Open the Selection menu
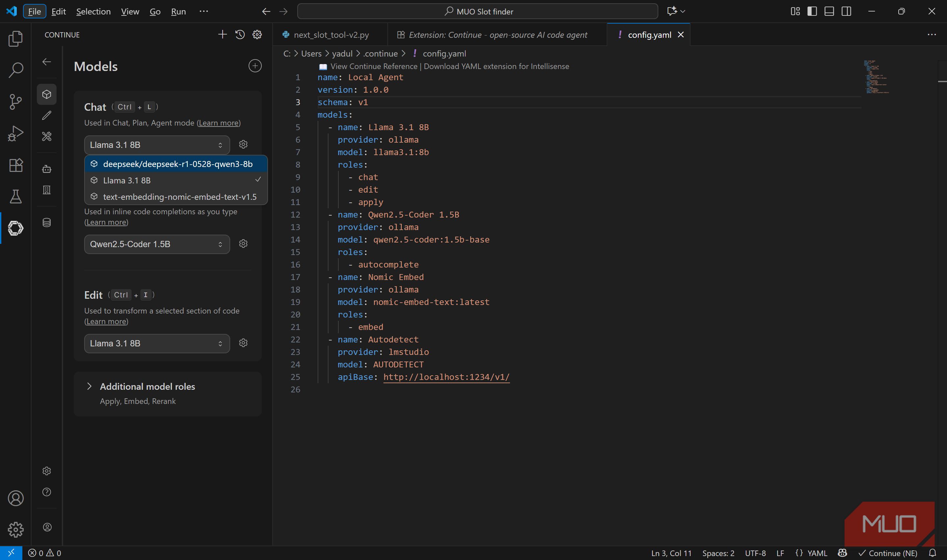This screenshot has height=560, width=947. (x=93, y=11)
